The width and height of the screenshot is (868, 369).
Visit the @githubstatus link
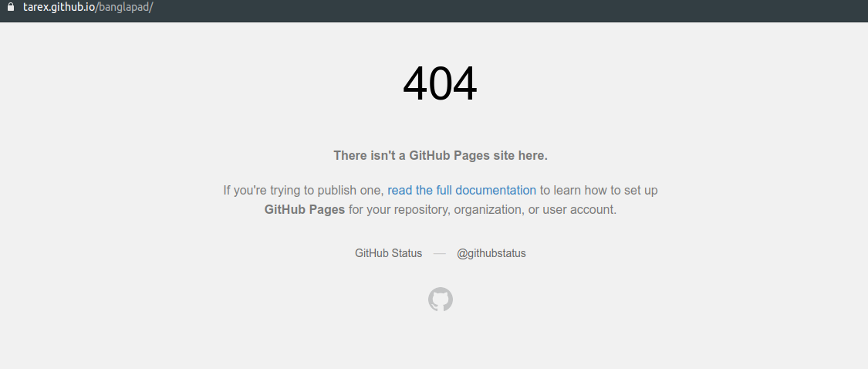click(491, 253)
